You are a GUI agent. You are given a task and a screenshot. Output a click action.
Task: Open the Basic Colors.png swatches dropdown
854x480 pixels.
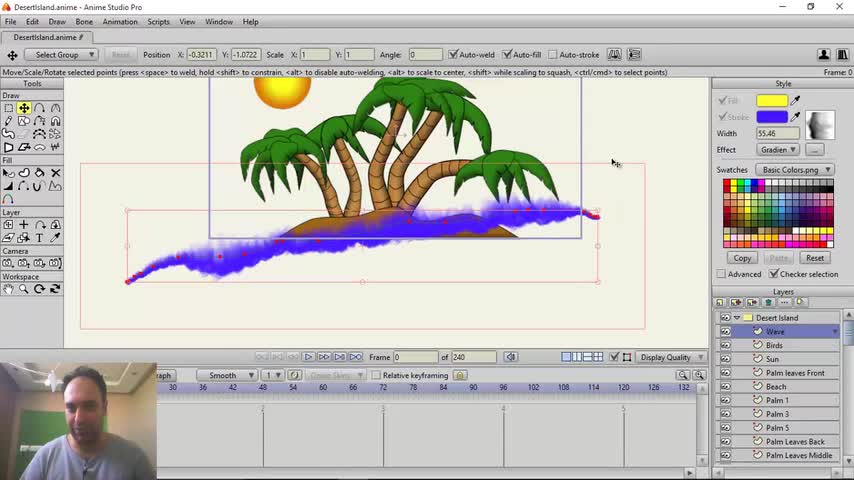point(795,169)
